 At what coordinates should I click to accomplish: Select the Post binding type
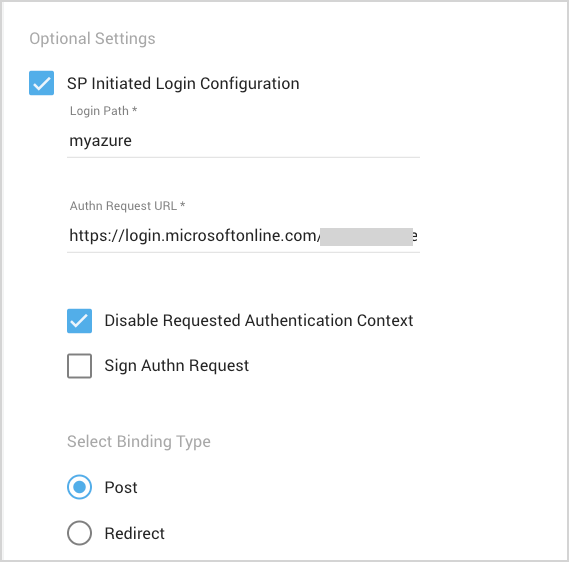79,487
